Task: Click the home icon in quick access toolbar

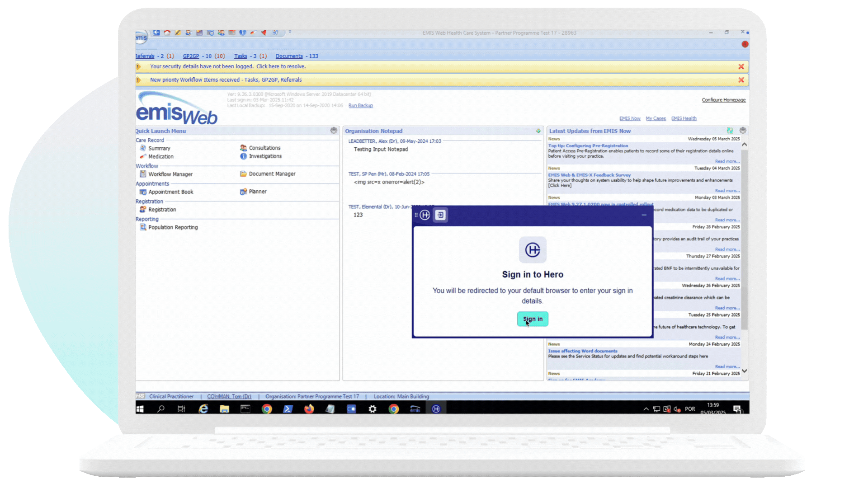Action: coord(167,33)
